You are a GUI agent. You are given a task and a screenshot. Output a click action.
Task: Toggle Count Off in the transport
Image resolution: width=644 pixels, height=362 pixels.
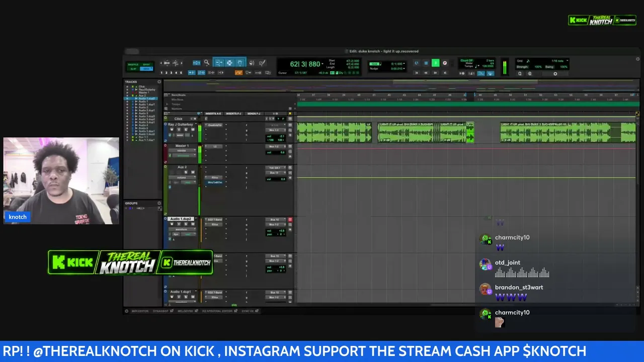466,60
